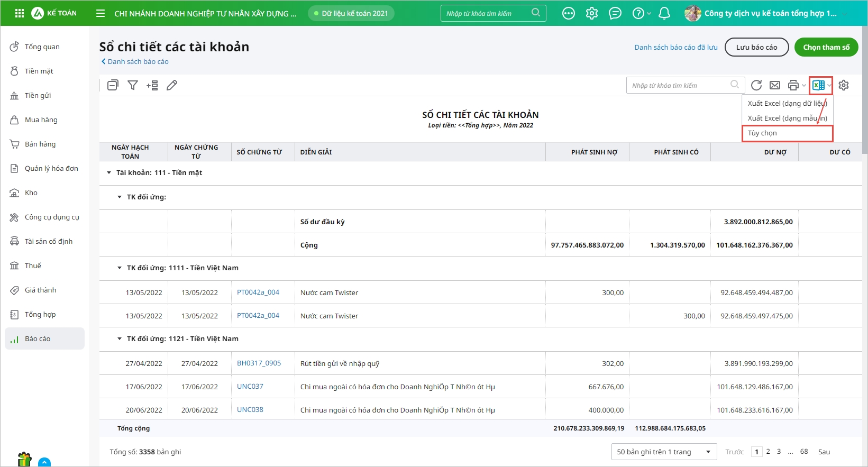
Task: Open the 50 bản ghi trên 1 trang dropdown
Action: [664, 452]
